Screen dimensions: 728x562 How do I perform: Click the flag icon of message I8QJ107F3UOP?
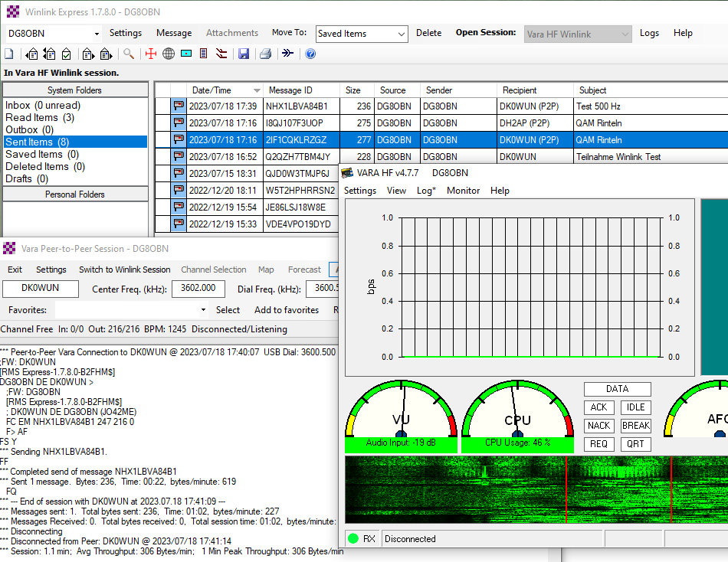179,123
